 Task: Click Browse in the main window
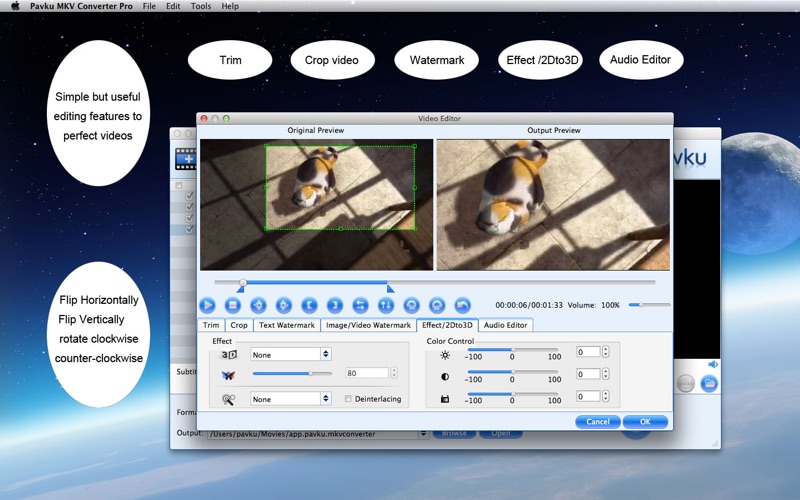pyautogui.click(x=454, y=433)
